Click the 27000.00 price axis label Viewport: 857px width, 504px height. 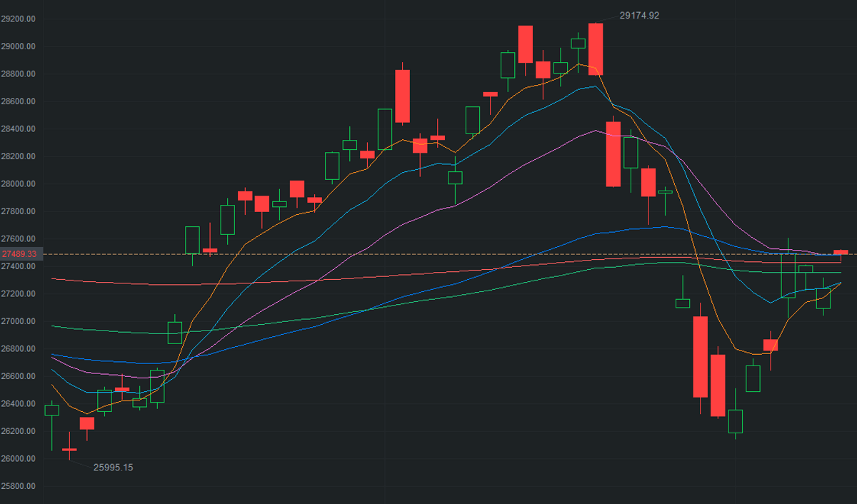pyautogui.click(x=19, y=321)
